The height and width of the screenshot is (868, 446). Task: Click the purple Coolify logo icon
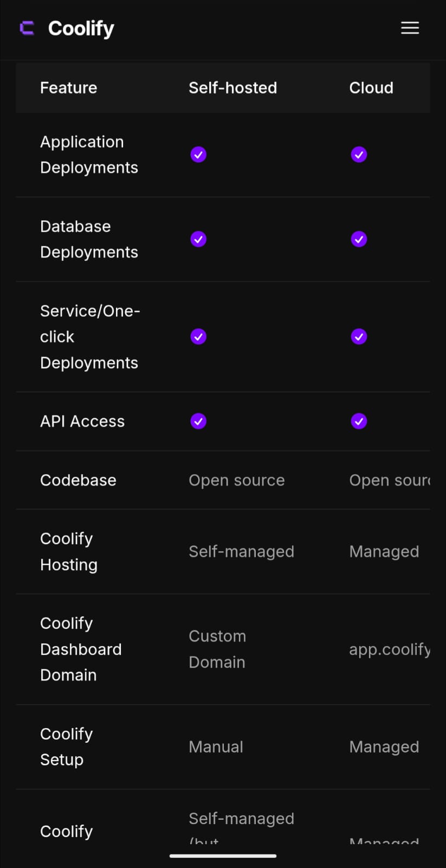[27, 28]
